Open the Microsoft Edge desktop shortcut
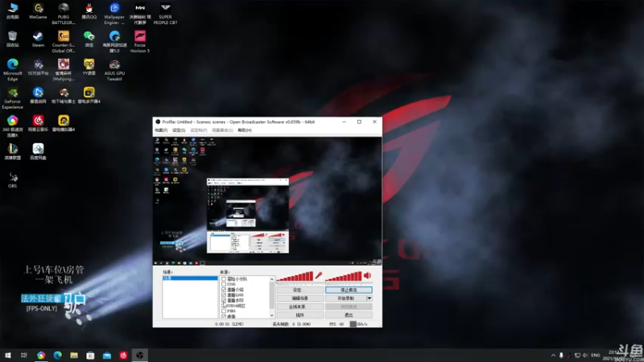This screenshot has height=362, width=644. 12,69
